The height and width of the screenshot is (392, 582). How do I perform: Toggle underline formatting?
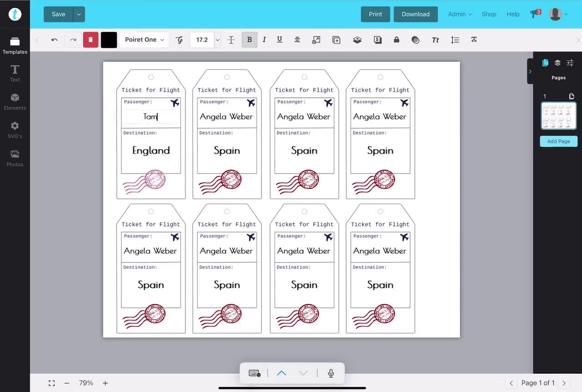point(279,40)
